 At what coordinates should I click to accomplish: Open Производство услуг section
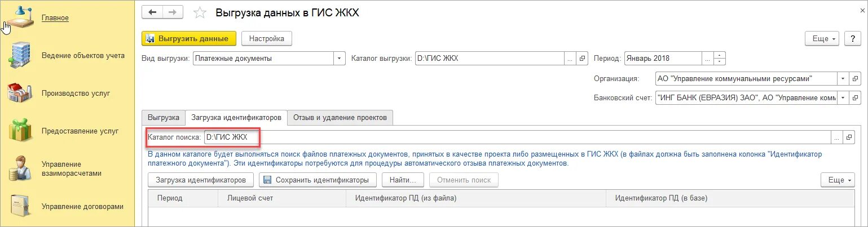pos(76,94)
